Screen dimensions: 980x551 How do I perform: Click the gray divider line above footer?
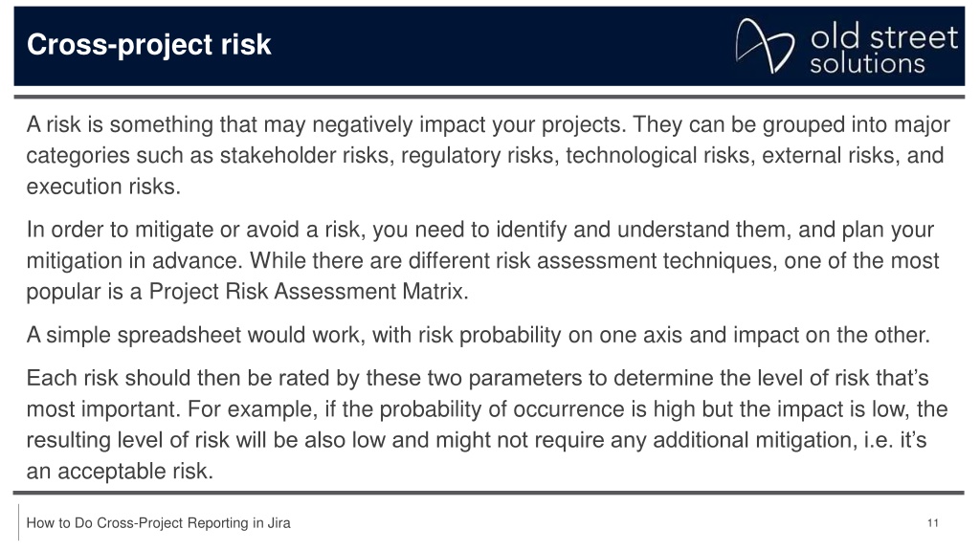pos(489,493)
